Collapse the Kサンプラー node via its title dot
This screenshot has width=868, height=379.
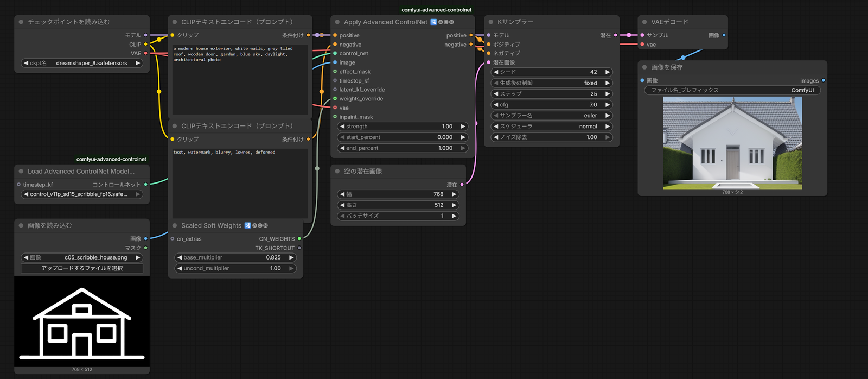(491, 22)
